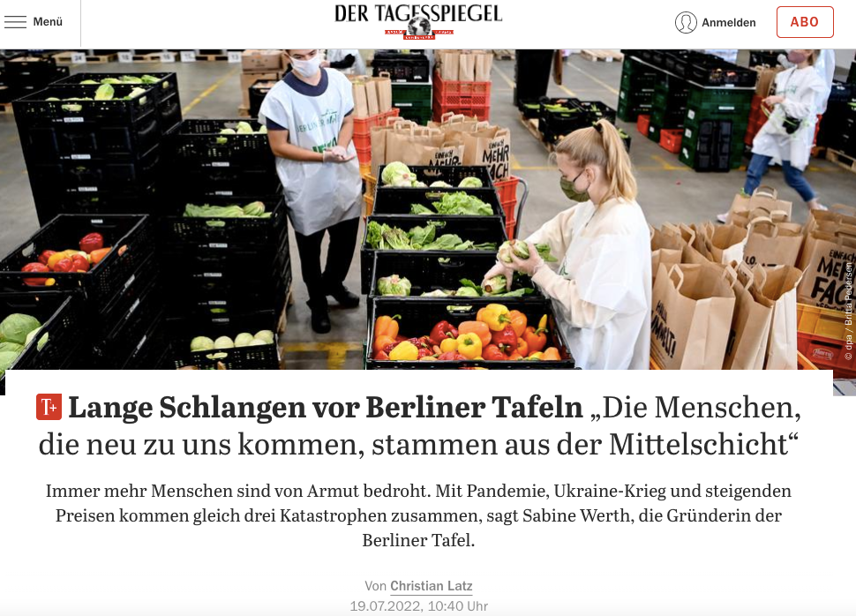Click the crate of bell peppers in photo
Viewport: 856px width, 616px height.
tap(469, 333)
